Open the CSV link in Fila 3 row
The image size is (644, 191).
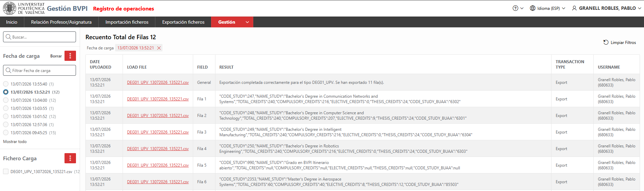click(158, 132)
